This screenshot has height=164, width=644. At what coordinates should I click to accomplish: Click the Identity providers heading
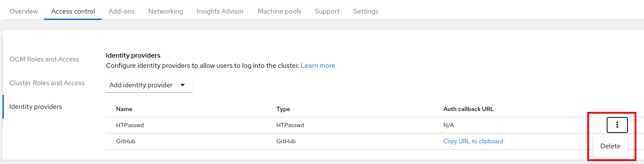(133, 56)
